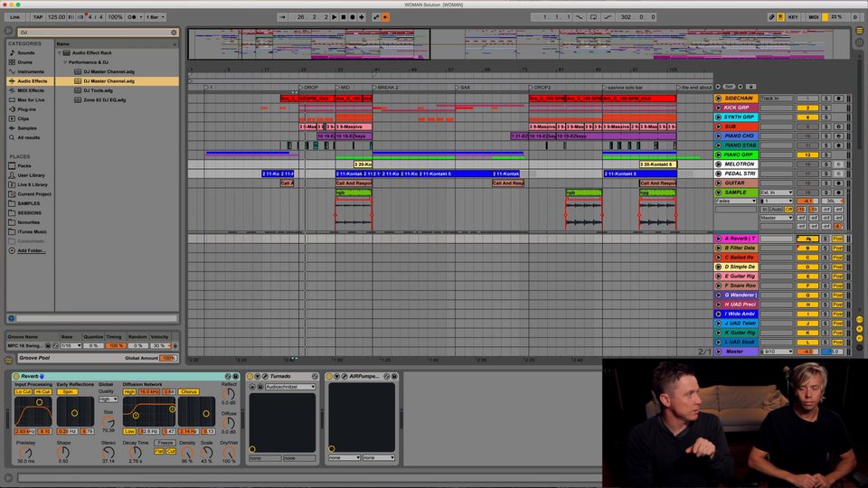The height and width of the screenshot is (488, 868).
Task: Click the DROP locator marker
Action: click(x=309, y=88)
